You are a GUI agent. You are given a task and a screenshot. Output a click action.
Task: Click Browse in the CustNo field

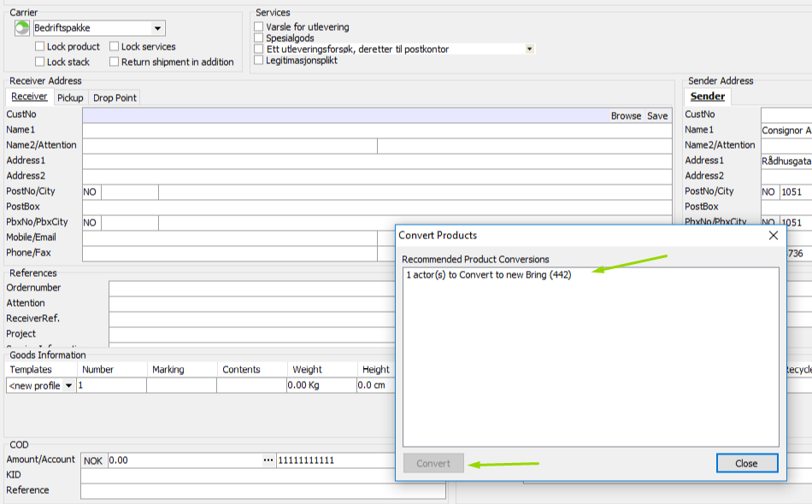pos(626,116)
